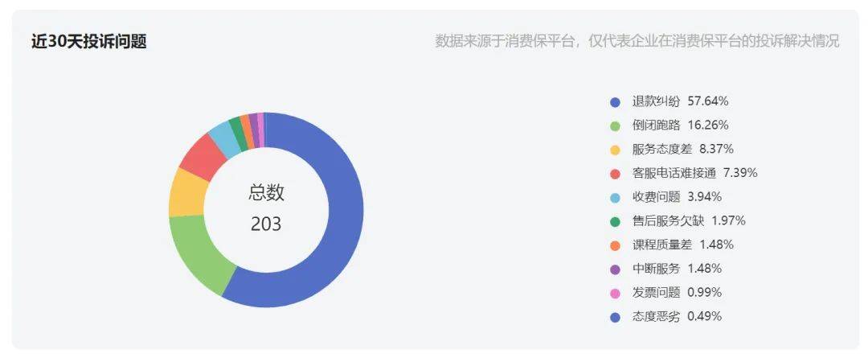The image size is (868, 362).
Task: Click the pink 发票问题 legend dot
Action: 615,293
